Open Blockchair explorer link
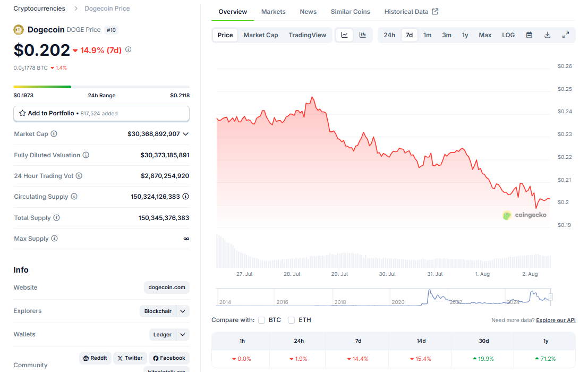The image size is (588, 372). coord(158,311)
